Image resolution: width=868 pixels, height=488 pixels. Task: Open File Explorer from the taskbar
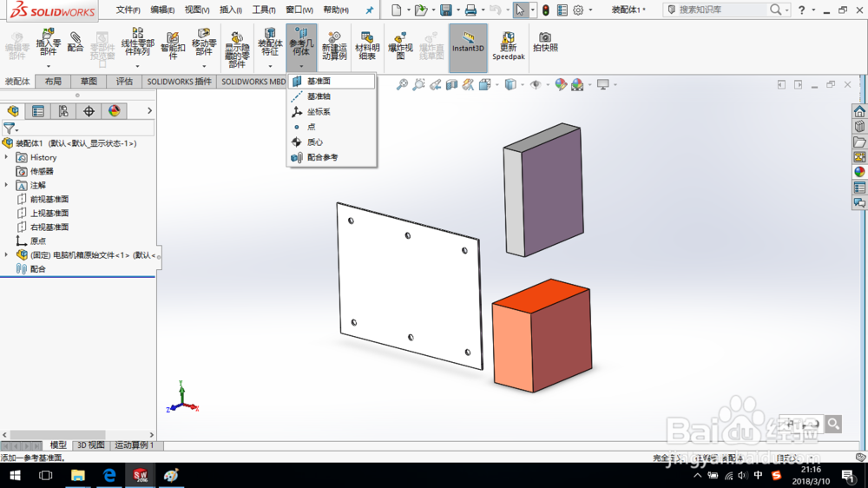coord(77,475)
